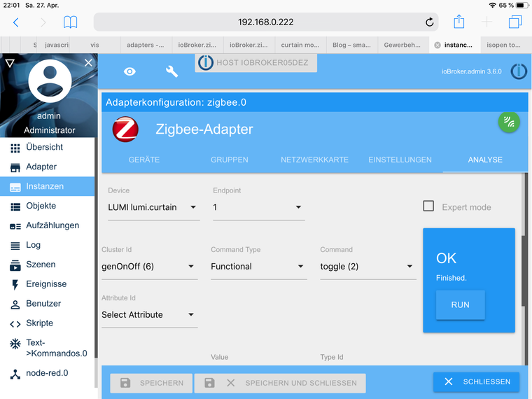Viewport: 532px width, 399px height.
Task: Click the Skripte code icon
Action: point(15,324)
